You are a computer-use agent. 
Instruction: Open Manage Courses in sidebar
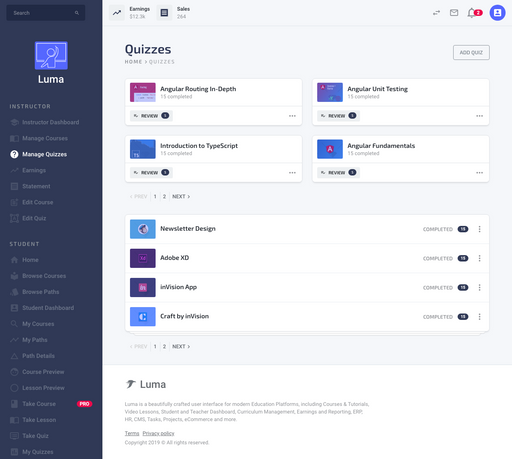[45, 138]
